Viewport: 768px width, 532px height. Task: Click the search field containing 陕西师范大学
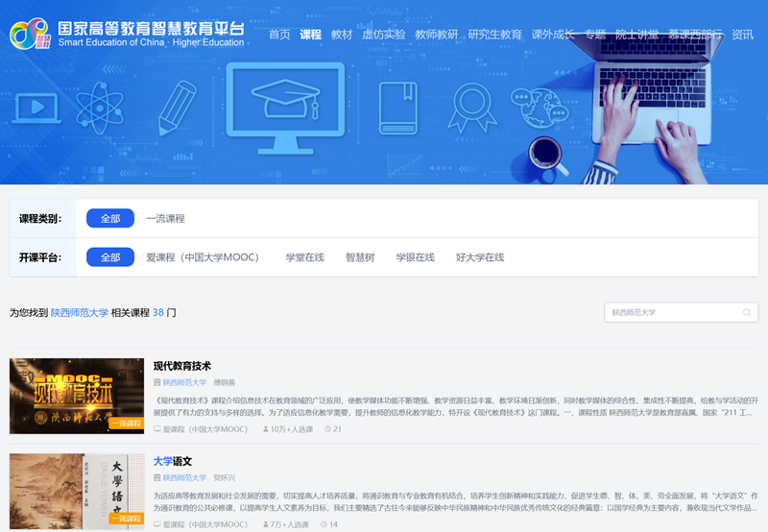(672, 312)
